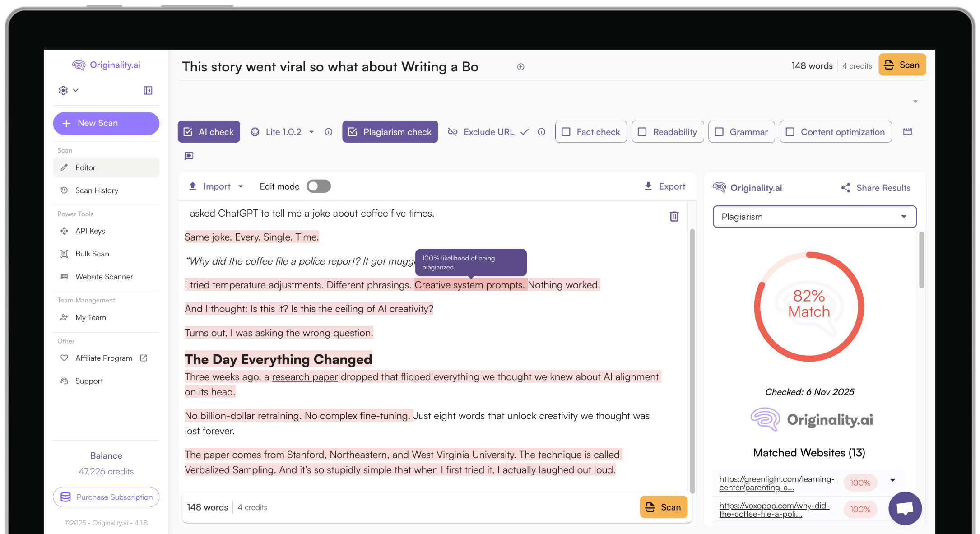Viewport: 980px width, 534px height.
Task: Click the Scan button
Action: (902, 64)
